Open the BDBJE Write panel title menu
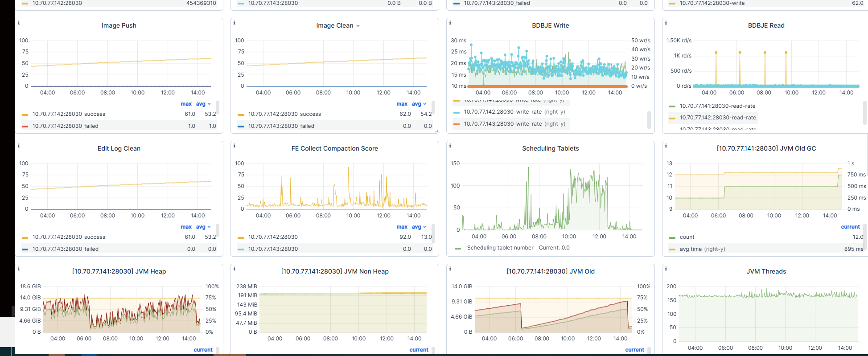868x356 pixels. pyautogui.click(x=551, y=25)
